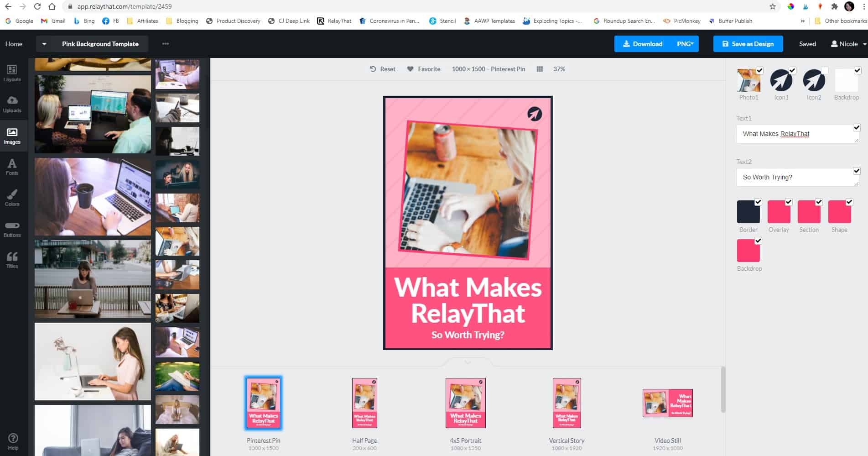Open Other bookmarks folder
The height and width of the screenshot is (456, 868).
[x=841, y=21]
